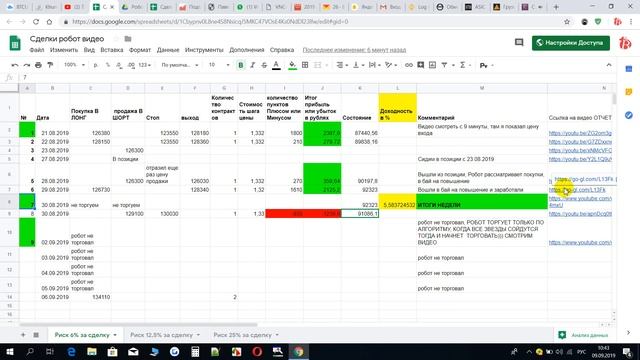The width and height of the screenshot is (640, 360).
Task: Click the Настройки Доступа share button
Action: [x=571, y=43]
